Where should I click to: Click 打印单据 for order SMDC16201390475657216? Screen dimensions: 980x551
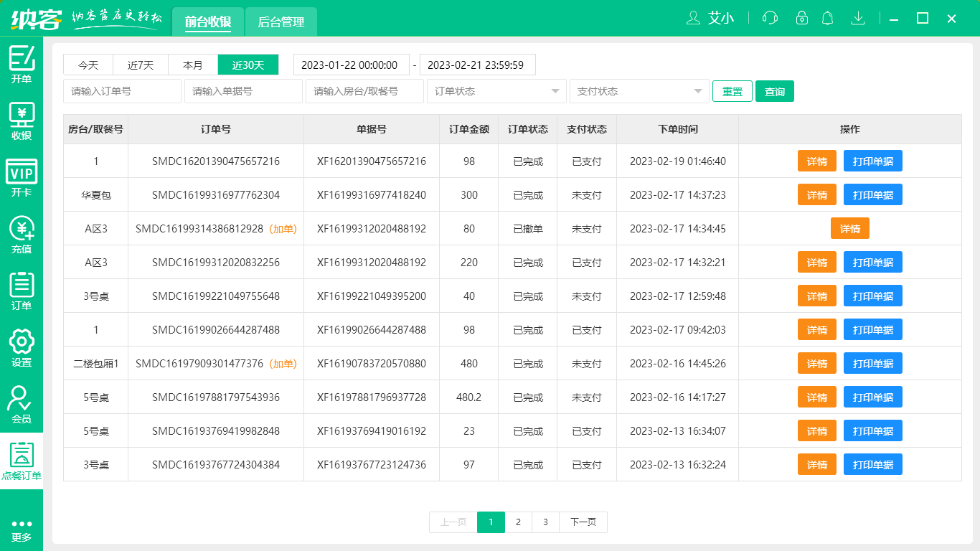point(873,161)
